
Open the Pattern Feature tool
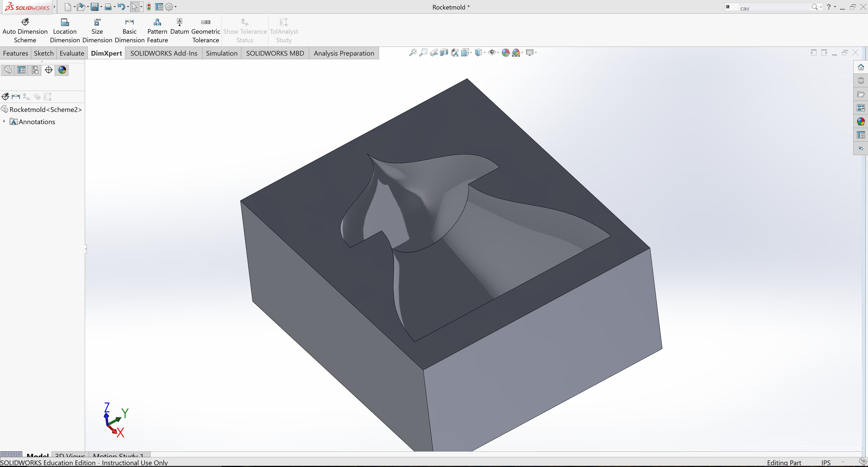[x=157, y=31]
